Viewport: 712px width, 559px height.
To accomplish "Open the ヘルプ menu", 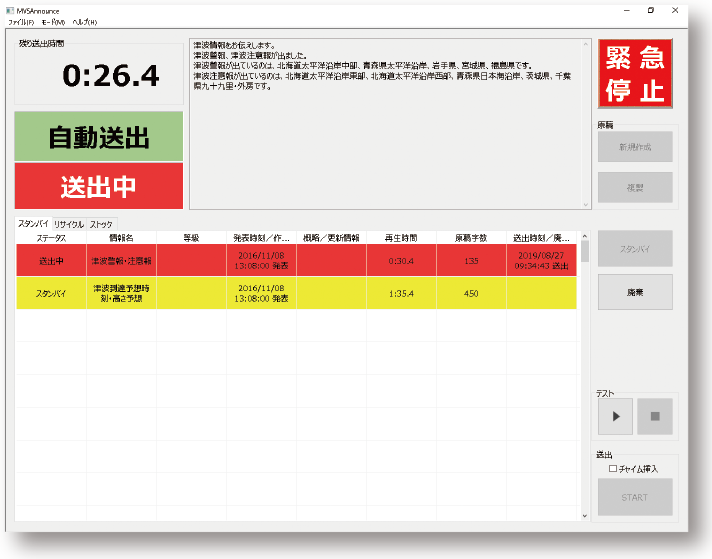I will (x=85, y=21).
